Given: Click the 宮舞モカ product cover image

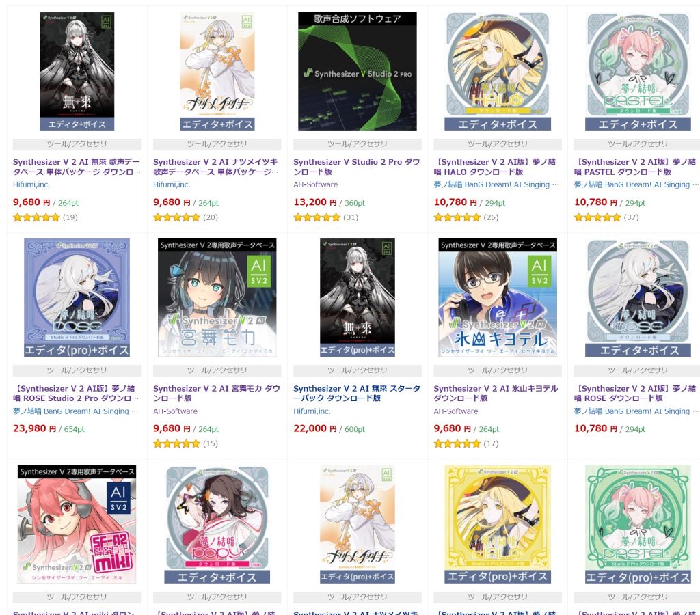Looking at the screenshot, I should coord(217,298).
